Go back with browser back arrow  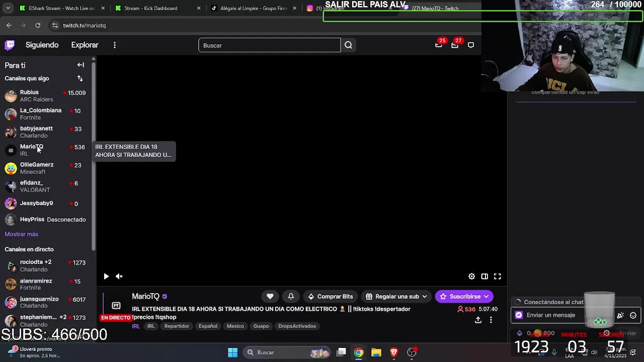pyautogui.click(x=9, y=25)
